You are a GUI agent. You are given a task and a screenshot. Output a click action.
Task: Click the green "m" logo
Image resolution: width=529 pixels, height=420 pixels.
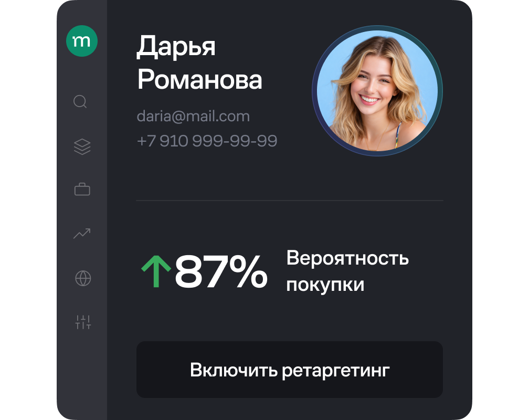click(82, 41)
